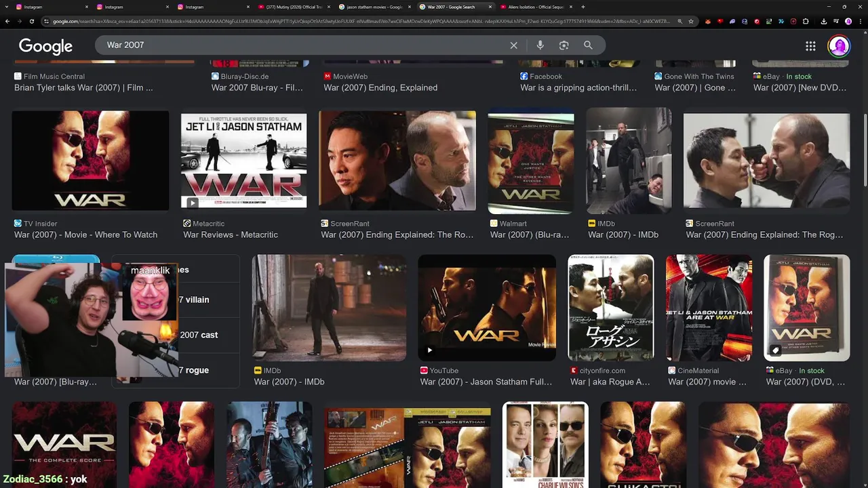The image size is (868, 488).
Task: Close the War 2007 Google Search tab
Action: click(491, 7)
